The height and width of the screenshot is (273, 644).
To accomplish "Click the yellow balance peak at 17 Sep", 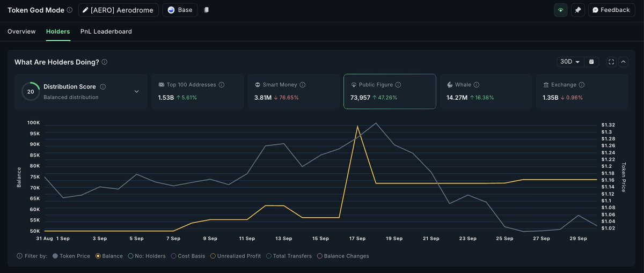I will pos(357,126).
